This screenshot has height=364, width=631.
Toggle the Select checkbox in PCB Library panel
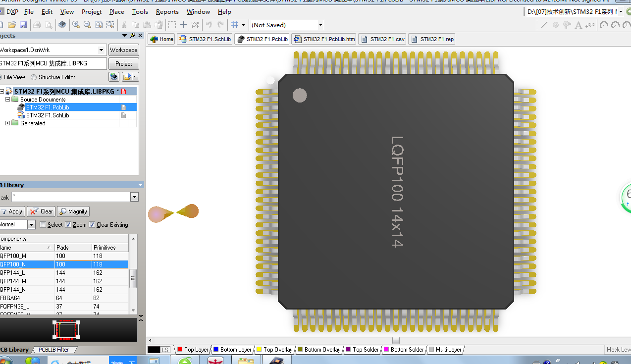coord(43,225)
